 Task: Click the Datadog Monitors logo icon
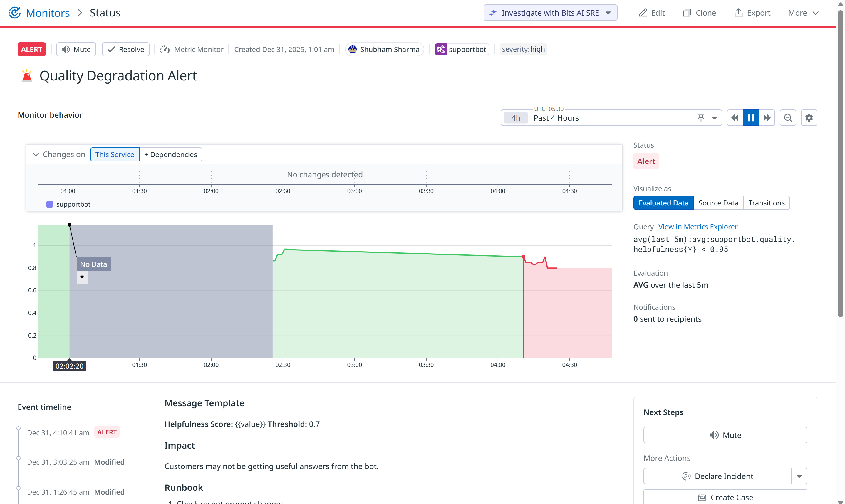point(15,13)
